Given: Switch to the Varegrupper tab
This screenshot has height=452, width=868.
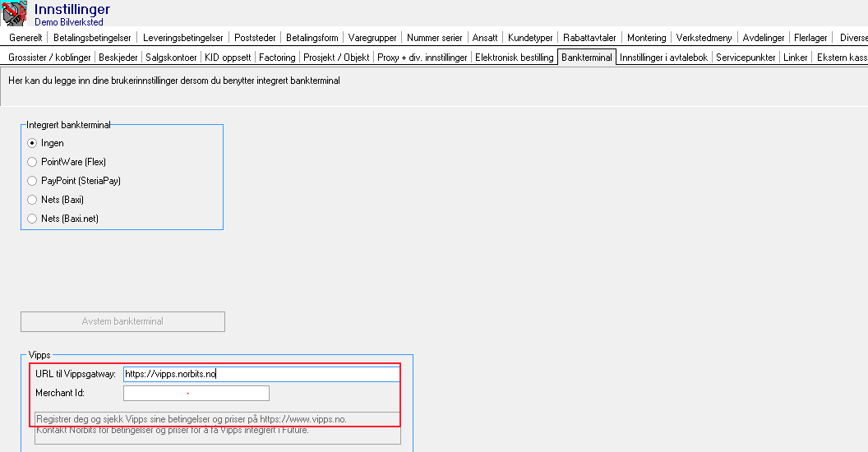Looking at the screenshot, I should [x=372, y=38].
